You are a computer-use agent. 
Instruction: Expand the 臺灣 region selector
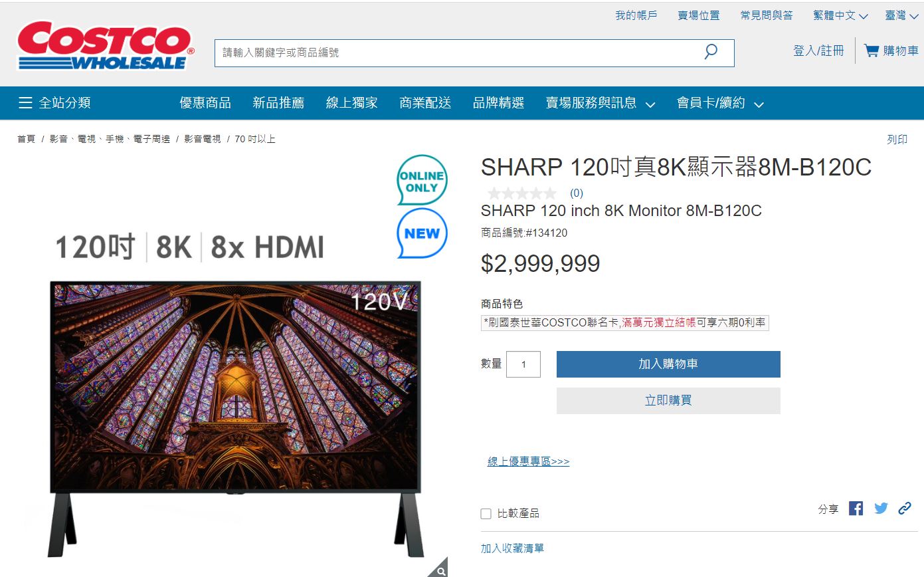pyautogui.click(x=900, y=15)
